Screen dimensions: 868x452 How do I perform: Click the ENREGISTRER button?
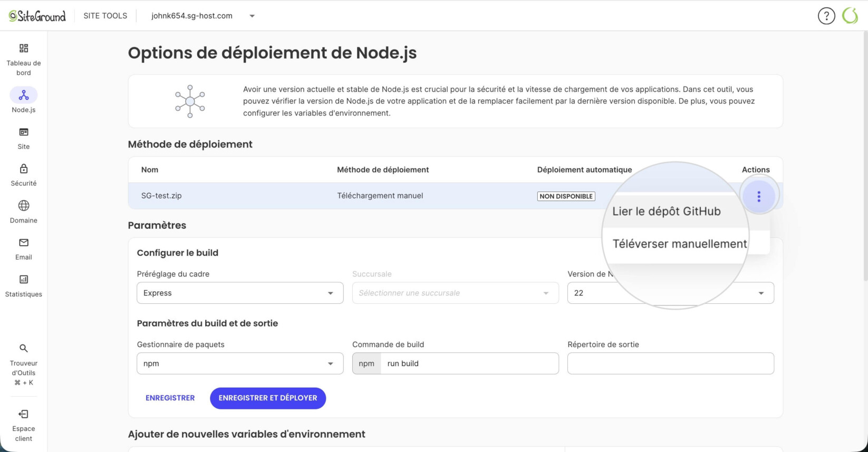[170, 398]
